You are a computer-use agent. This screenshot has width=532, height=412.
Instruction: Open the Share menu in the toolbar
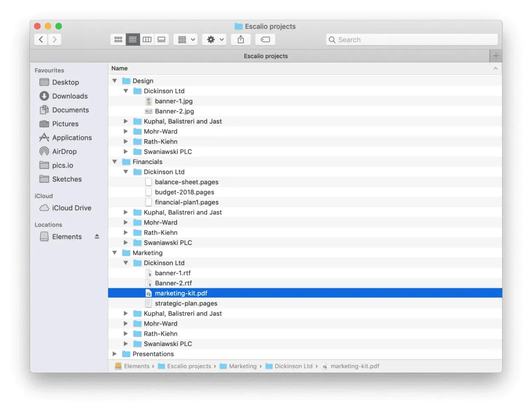240,39
